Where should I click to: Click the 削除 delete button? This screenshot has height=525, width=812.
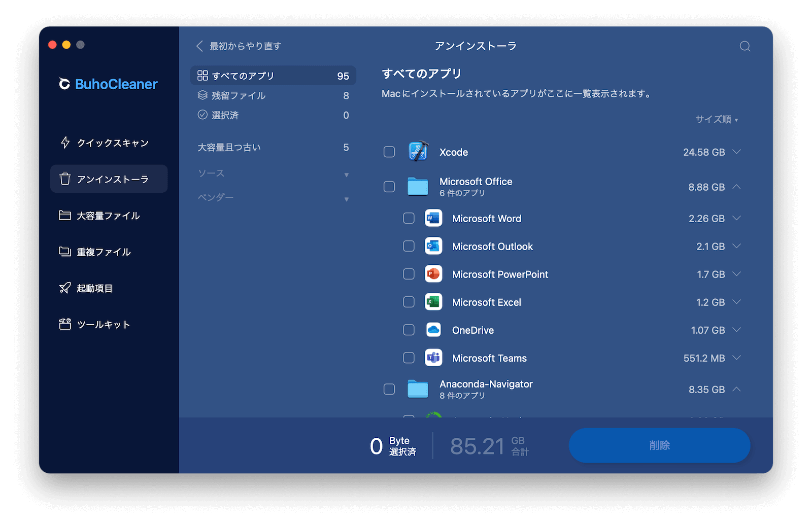click(659, 445)
